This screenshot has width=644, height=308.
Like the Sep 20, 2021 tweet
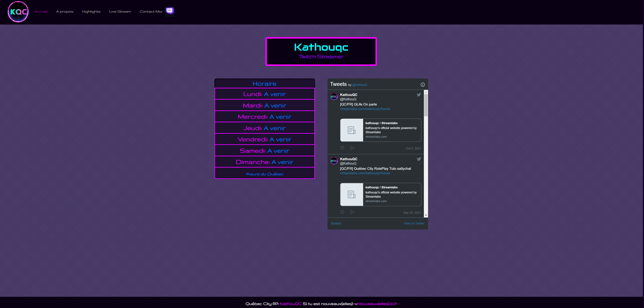click(x=342, y=212)
